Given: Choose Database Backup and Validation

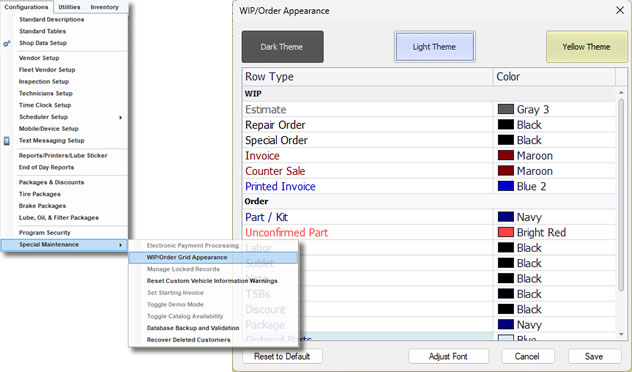Looking at the screenshot, I should point(193,328).
